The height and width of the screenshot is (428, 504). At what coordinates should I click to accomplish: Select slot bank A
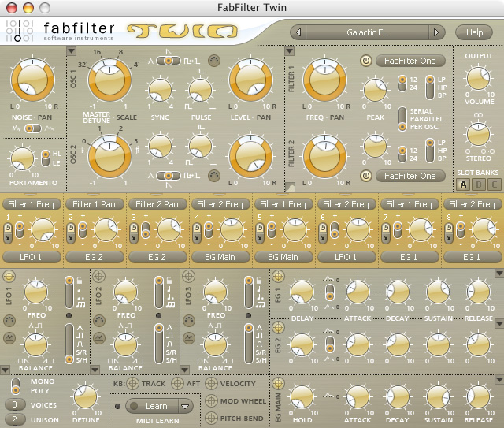click(x=463, y=184)
